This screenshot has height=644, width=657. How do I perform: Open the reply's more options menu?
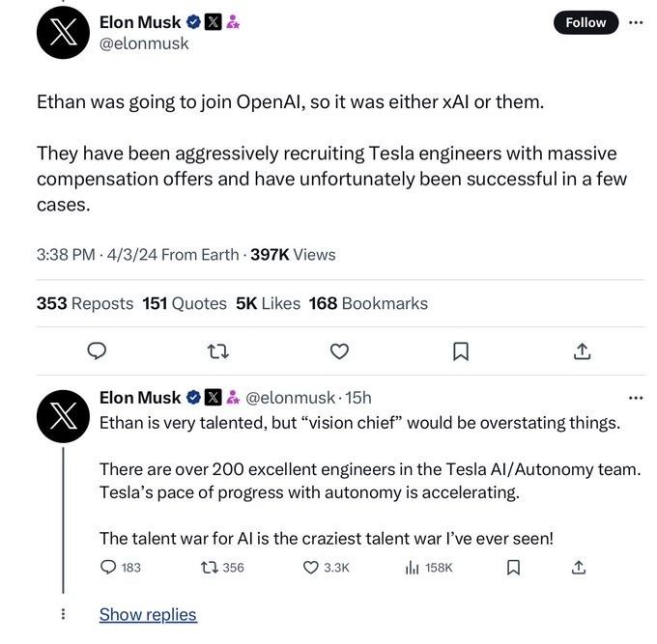point(635,398)
